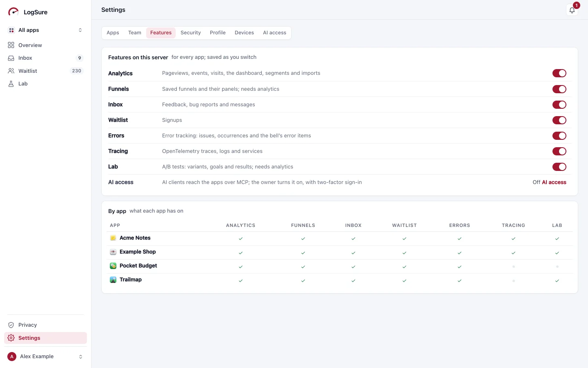
Task: Disable the Inbox feature switch
Action: coord(559,105)
